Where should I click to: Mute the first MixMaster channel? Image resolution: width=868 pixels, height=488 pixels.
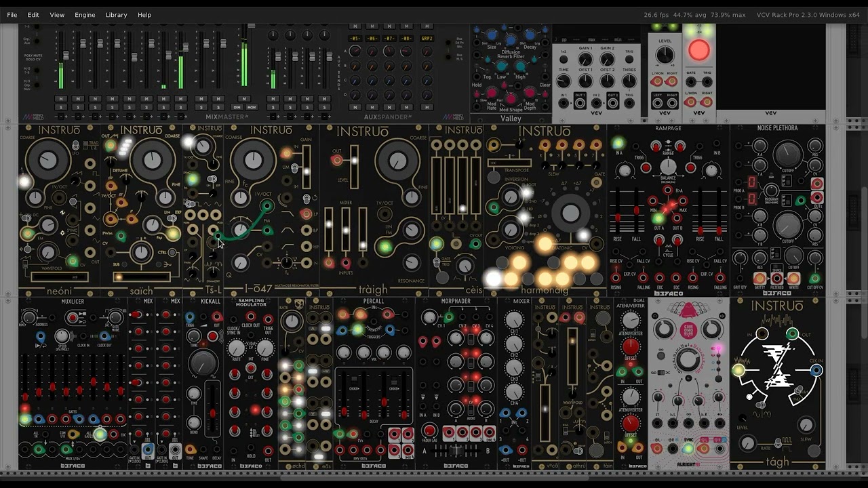coord(60,99)
